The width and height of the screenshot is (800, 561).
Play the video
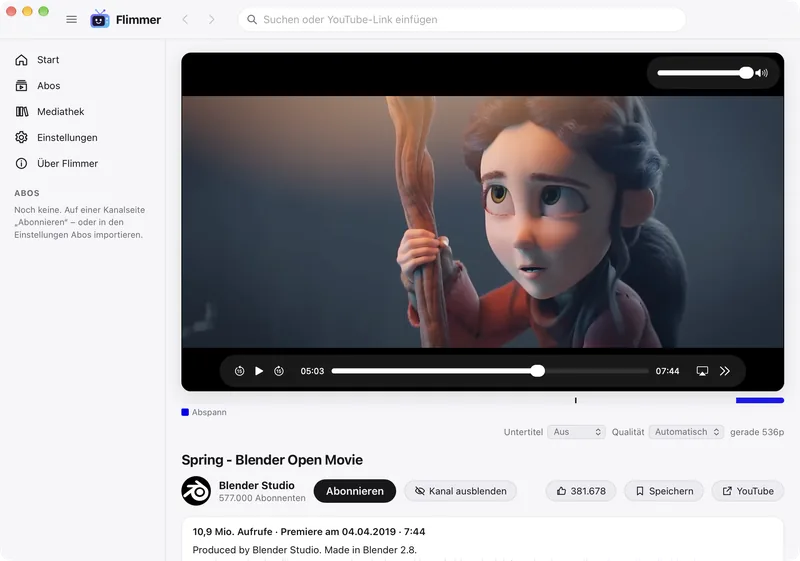[259, 371]
